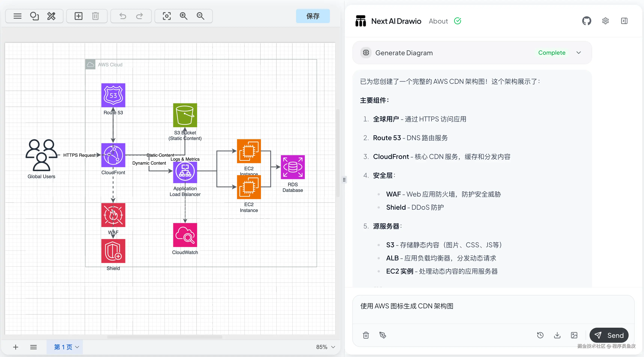Open chat history clock icon
Viewport: 644px width, 357px height.
tap(540, 335)
